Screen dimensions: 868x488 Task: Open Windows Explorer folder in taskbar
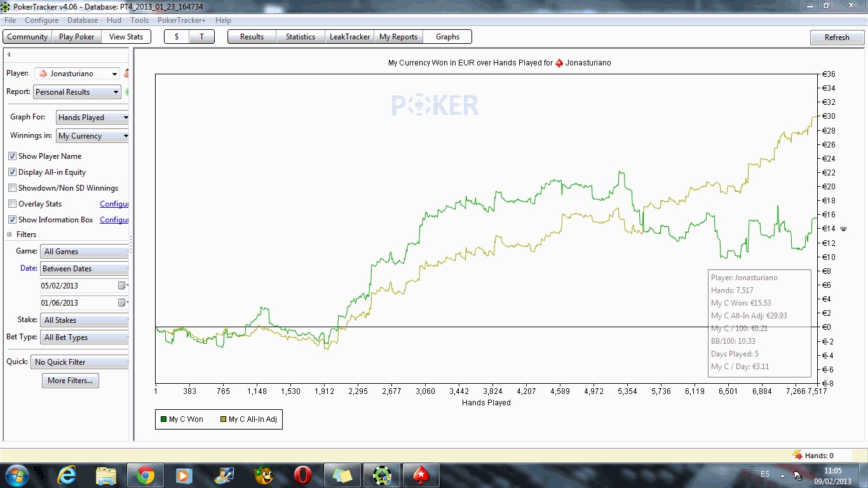(x=106, y=475)
